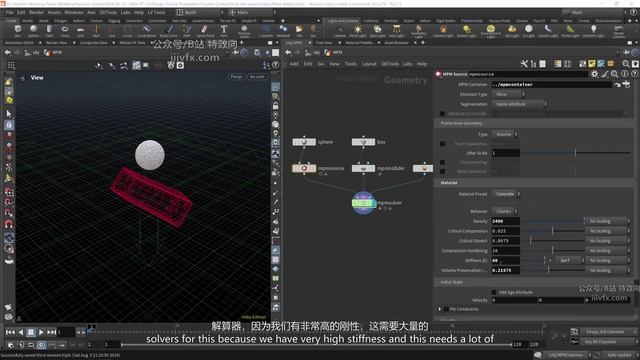Enable the Add Age Attribute checkbox
This screenshot has width=640, height=360.
[494, 292]
